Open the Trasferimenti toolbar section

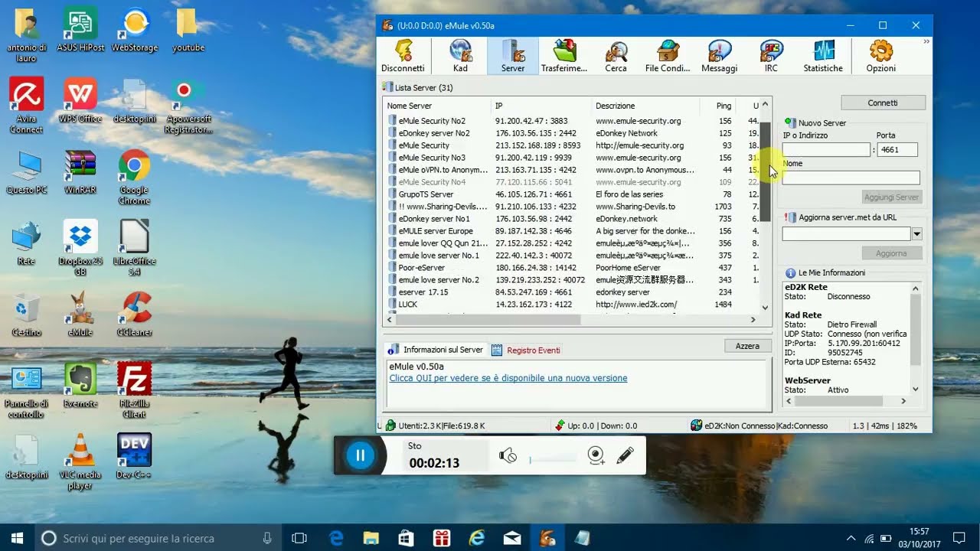(564, 56)
